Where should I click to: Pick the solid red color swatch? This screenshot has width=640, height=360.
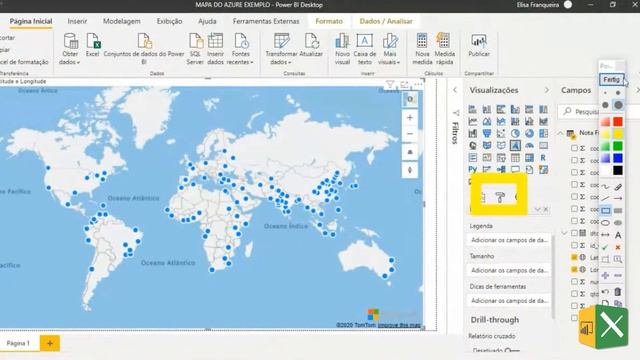pyautogui.click(x=618, y=122)
